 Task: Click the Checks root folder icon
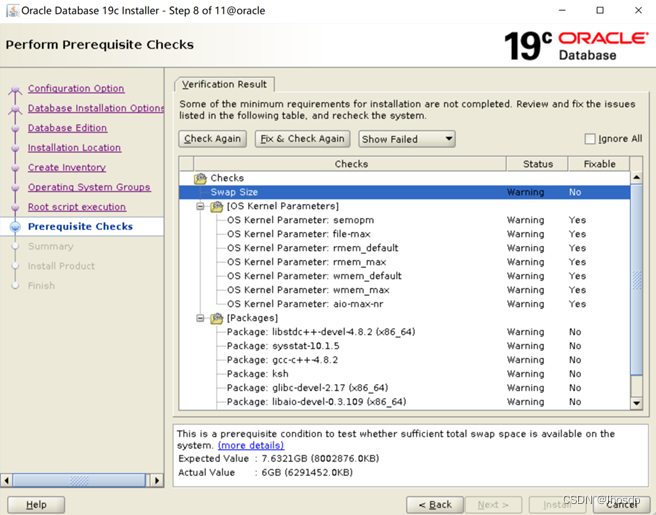[x=200, y=179]
